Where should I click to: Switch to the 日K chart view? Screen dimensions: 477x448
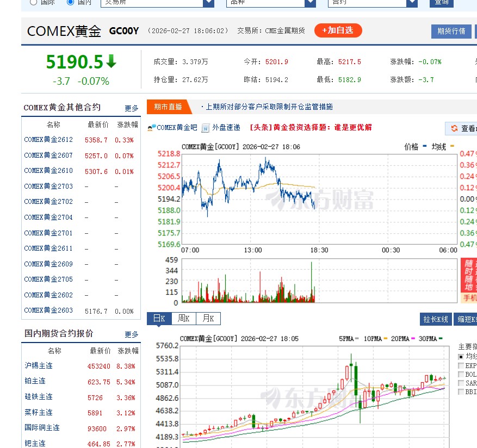point(158,318)
